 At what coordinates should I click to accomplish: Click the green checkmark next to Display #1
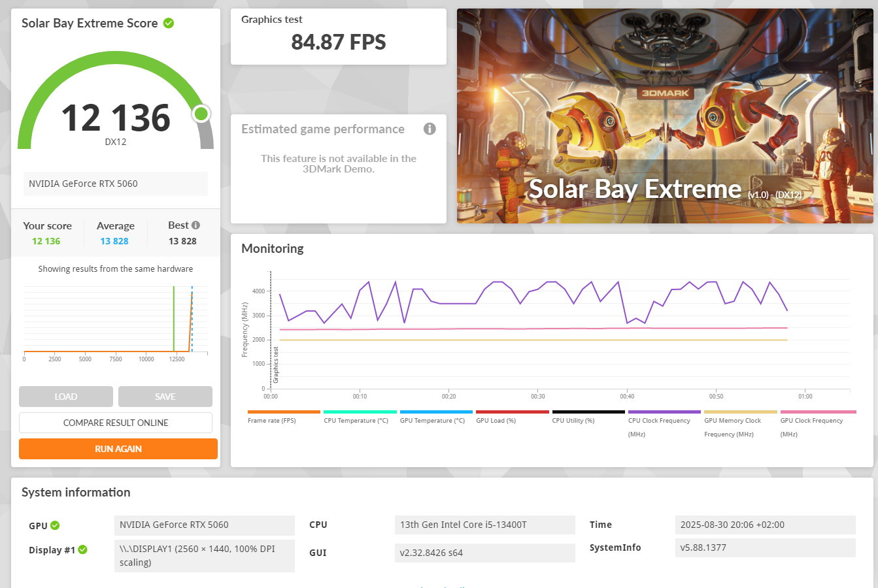click(x=83, y=549)
